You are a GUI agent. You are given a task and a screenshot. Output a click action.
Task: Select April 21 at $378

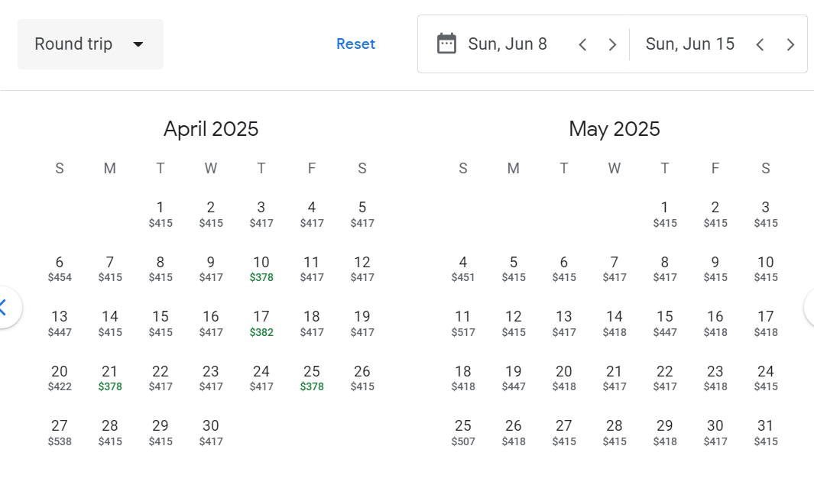(x=110, y=378)
